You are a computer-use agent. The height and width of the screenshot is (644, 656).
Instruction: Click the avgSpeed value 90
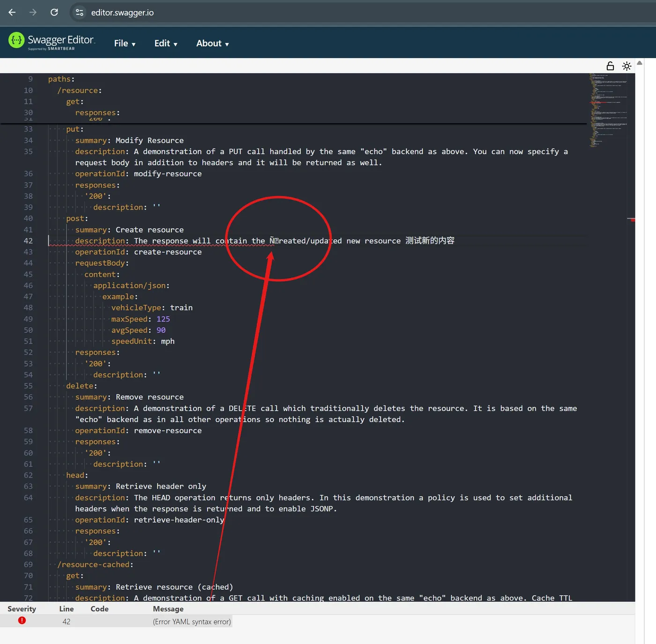click(x=161, y=330)
